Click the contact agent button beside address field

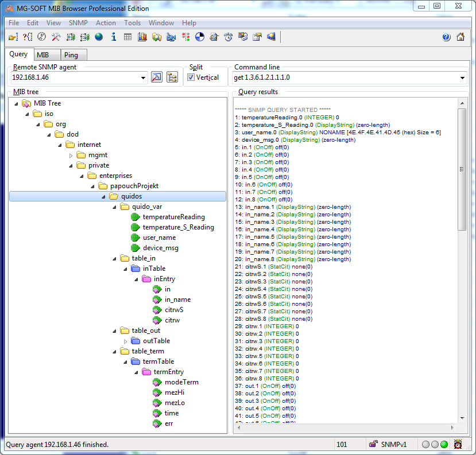point(157,77)
